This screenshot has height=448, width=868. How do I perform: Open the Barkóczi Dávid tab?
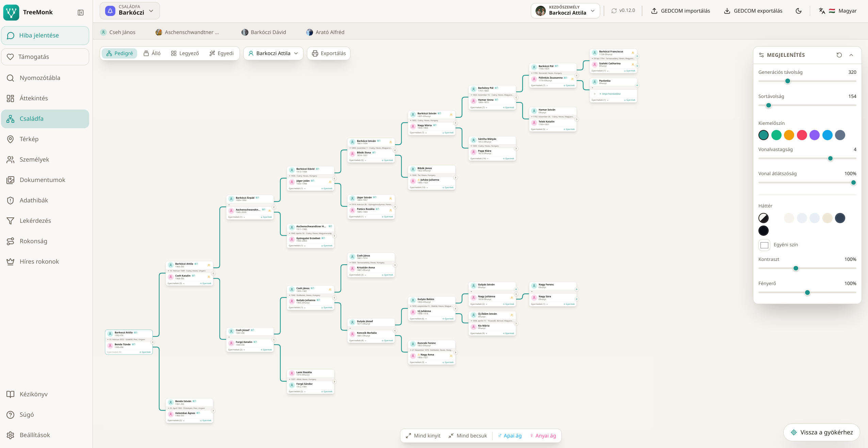click(x=264, y=32)
